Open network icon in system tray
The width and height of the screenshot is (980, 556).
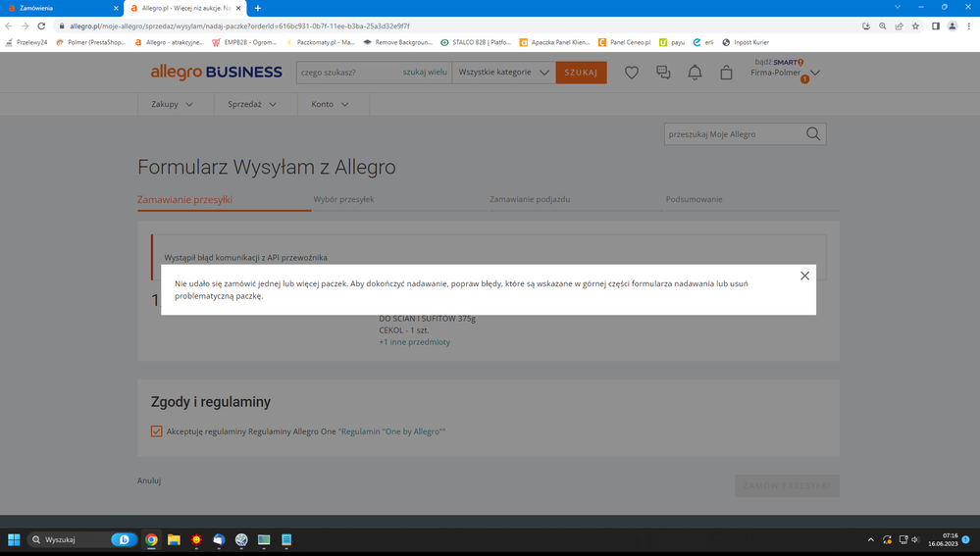pyautogui.click(x=903, y=539)
